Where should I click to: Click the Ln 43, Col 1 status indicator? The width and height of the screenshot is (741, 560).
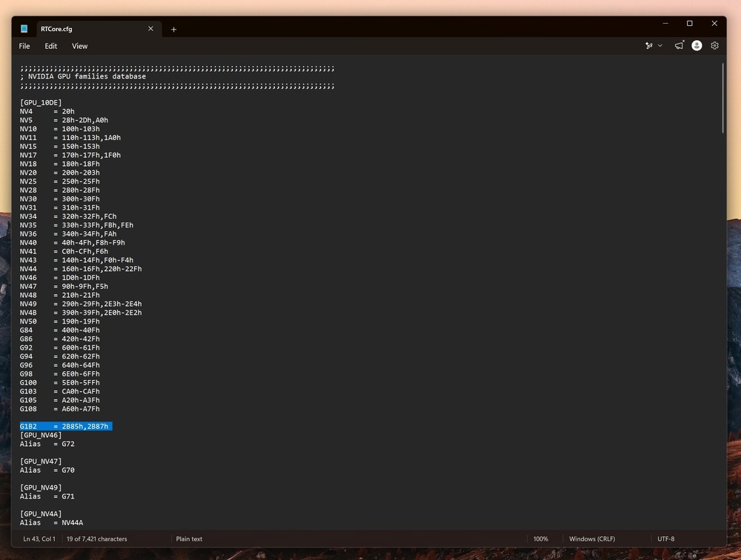[39, 539]
